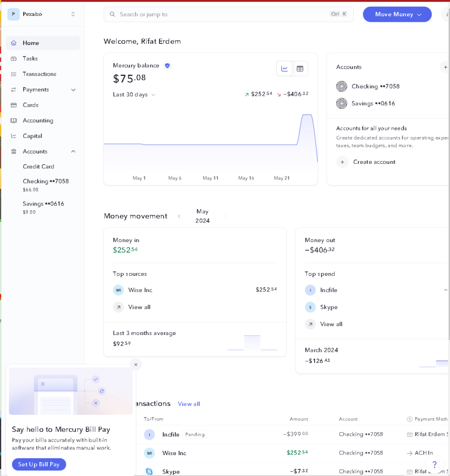Open the Incfile pending transaction row

pyautogui.click(x=293, y=435)
